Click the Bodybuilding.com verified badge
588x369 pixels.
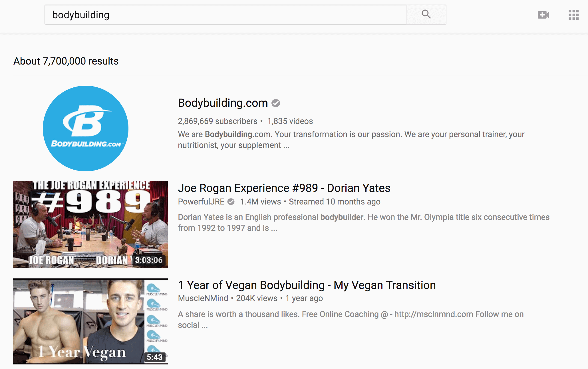276,103
